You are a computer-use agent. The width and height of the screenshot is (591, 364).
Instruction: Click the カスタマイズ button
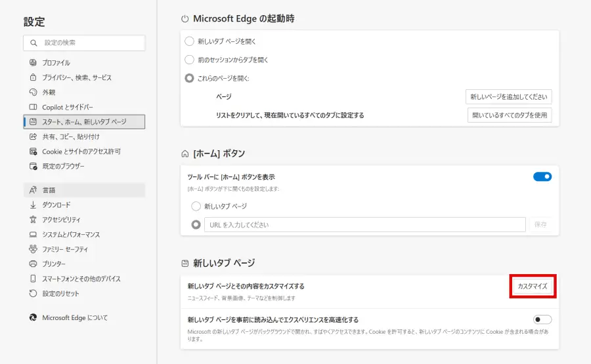click(x=532, y=286)
